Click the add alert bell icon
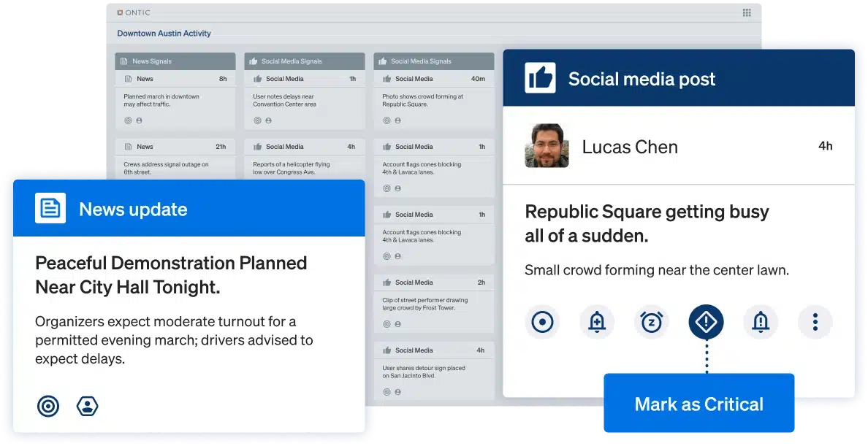The width and height of the screenshot is (868, 446). click(597, 322)
